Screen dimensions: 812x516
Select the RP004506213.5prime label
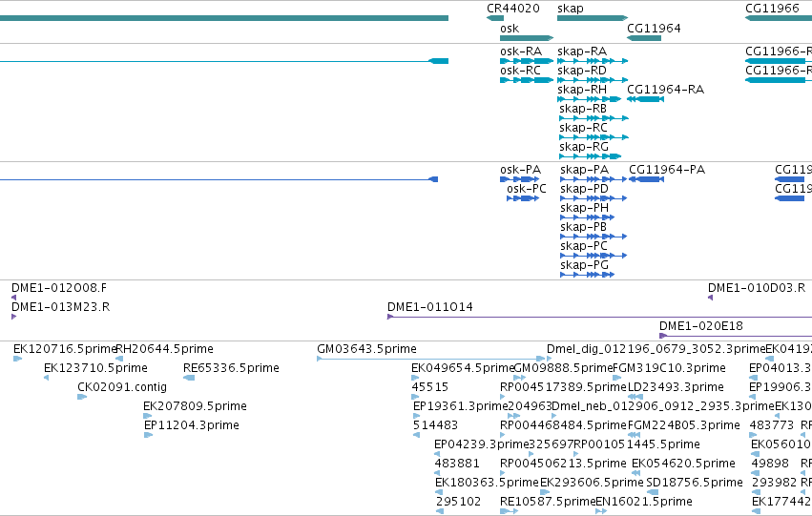point(563,464)
